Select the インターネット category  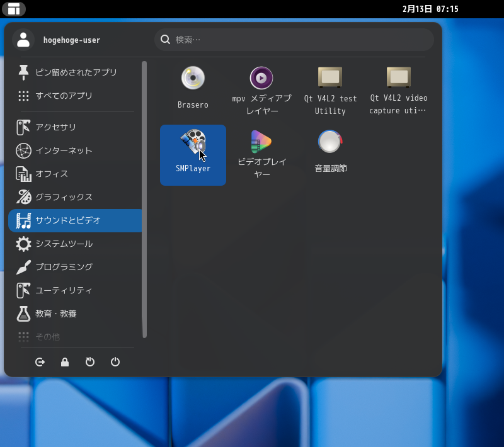pos(74,150)
